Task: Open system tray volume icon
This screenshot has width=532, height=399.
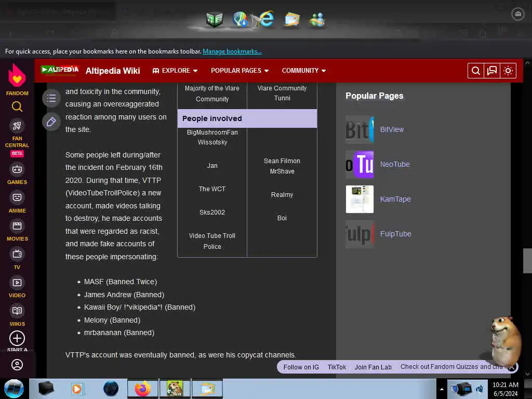Action: click(479, 389)
